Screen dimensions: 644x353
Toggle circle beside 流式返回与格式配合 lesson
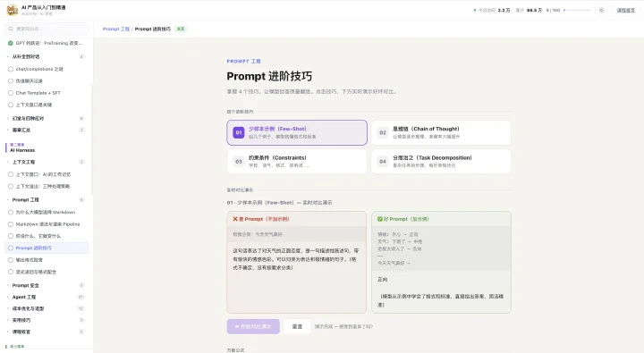coord(11,272)
